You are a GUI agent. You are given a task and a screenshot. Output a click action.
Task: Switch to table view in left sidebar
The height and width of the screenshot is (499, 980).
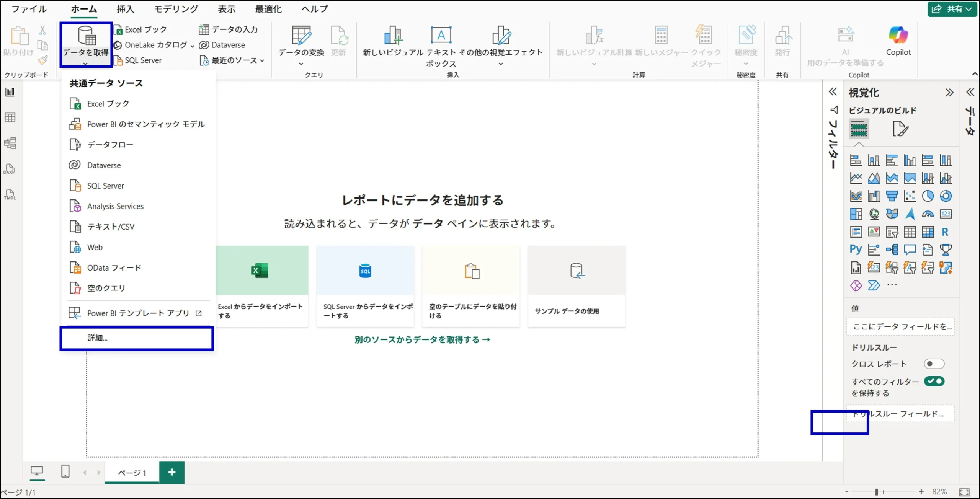pos(10,117)
